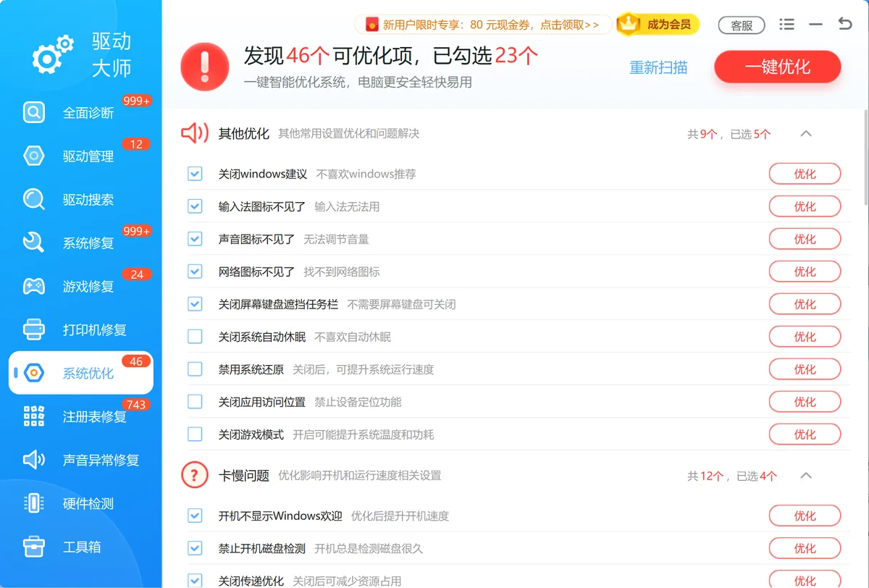
Task: Click the red envelope coupon icon
Action: pos(372,25)
